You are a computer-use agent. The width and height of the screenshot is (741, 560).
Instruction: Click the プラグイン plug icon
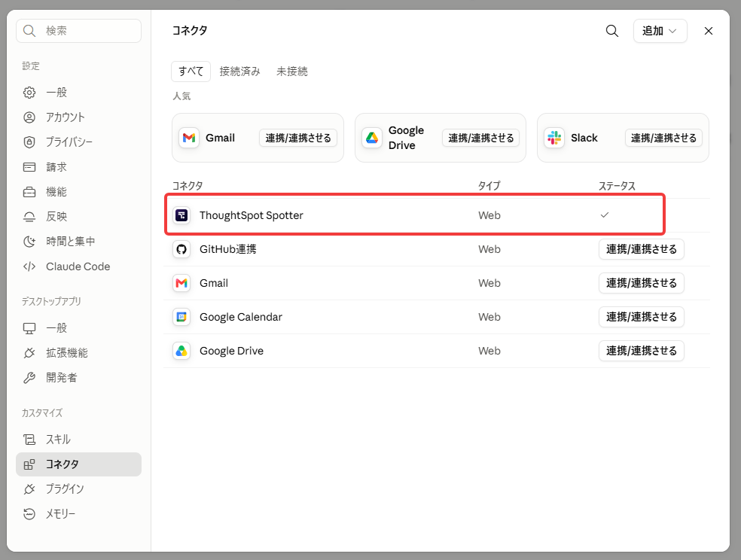click(29, 488)
